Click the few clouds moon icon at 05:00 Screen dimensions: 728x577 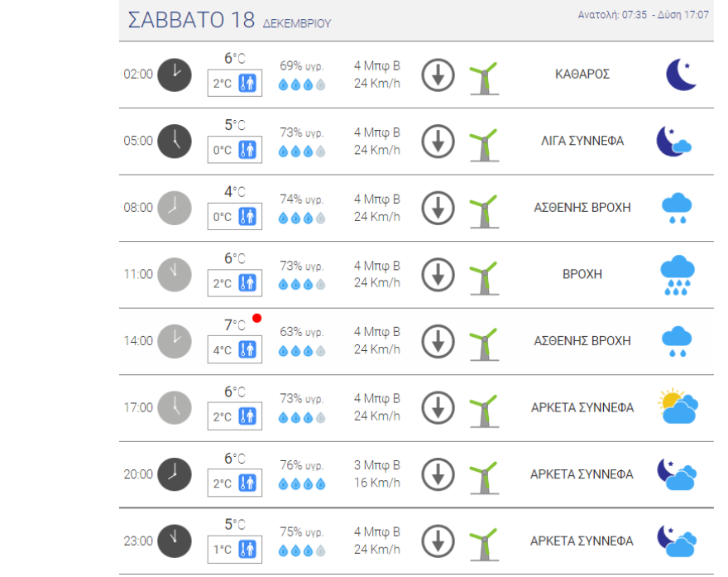point(673,142)
